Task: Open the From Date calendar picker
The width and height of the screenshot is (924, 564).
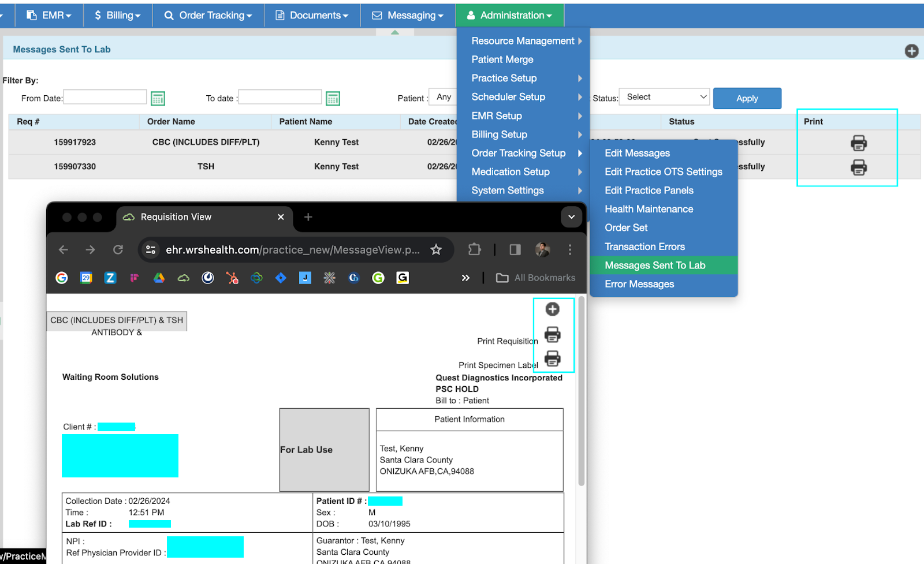Action: pyautogui.click(x=158, y=99)
